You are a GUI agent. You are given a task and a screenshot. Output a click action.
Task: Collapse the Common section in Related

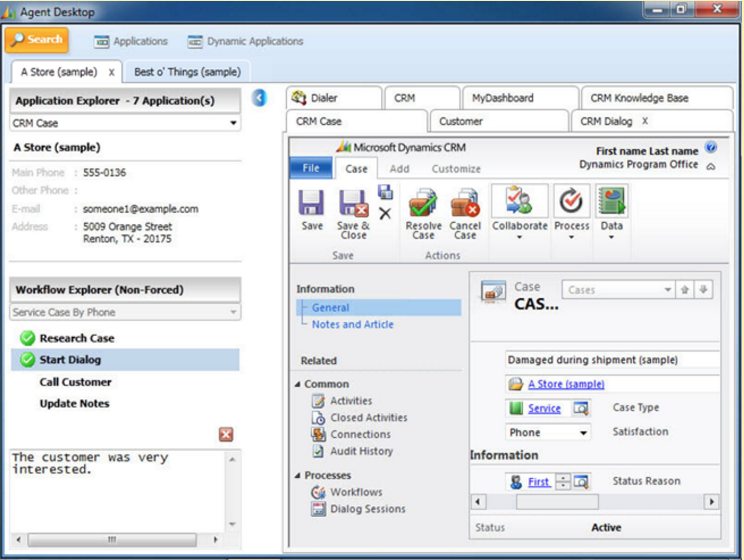coord(298,384)
